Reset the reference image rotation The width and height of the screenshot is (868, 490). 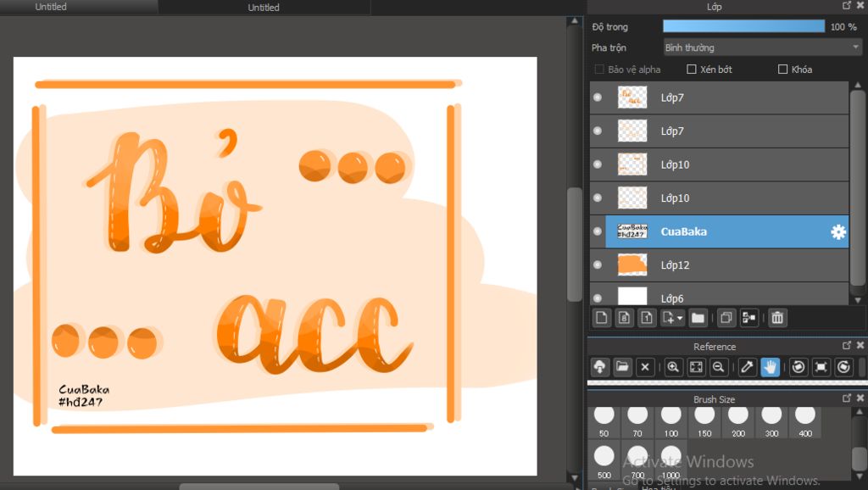(821, 367)
